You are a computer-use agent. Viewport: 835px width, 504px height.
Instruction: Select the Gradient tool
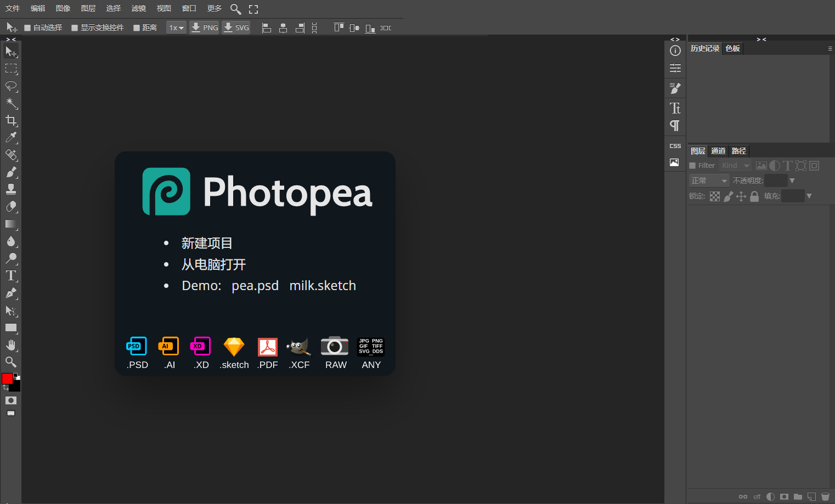pyautogui.click(x=11, y=224)
